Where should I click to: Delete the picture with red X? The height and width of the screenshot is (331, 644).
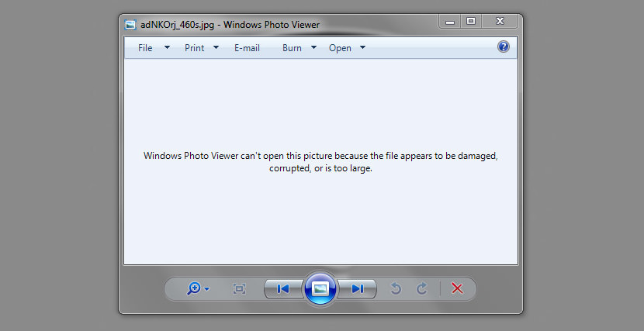click(x=457, y=288)
